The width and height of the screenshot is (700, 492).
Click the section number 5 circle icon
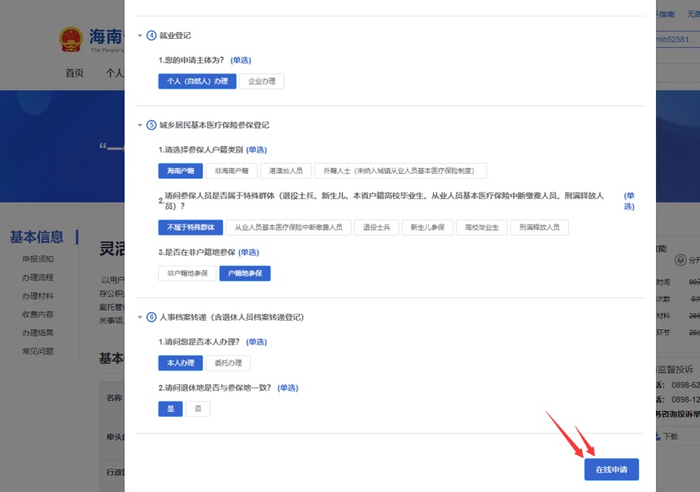pyautogui.click(x=151, y=125)
